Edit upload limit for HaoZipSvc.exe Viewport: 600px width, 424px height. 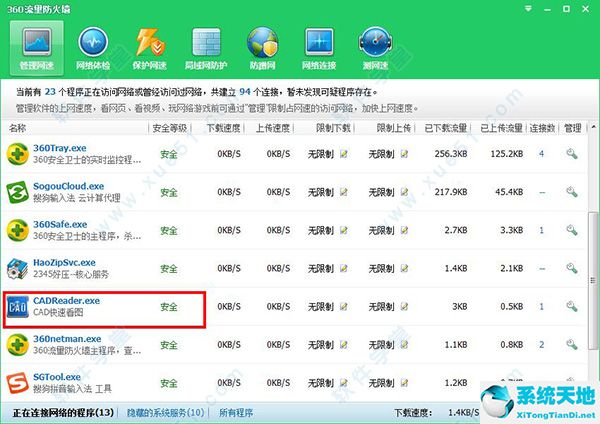[404, 268]
